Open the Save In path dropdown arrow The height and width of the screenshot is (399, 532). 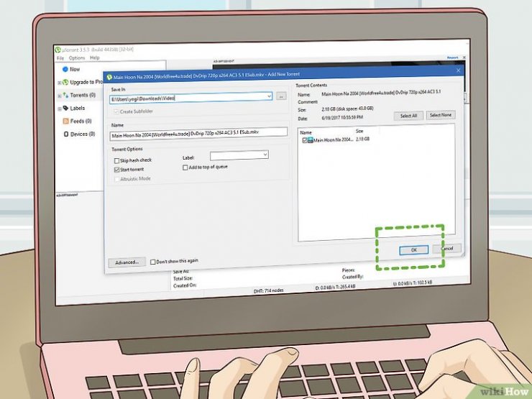[x=269, y=96]
